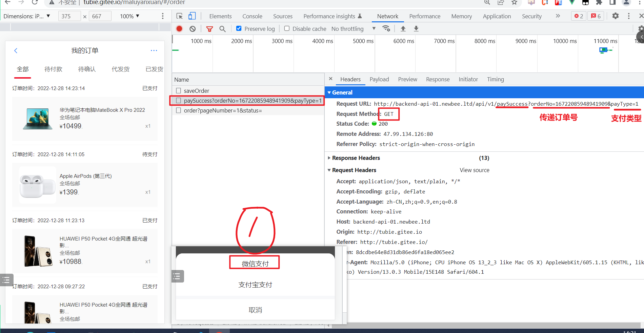644x333 pixels.
Task: Show more DevTools tabs chevron
Action: coord(558,16)
